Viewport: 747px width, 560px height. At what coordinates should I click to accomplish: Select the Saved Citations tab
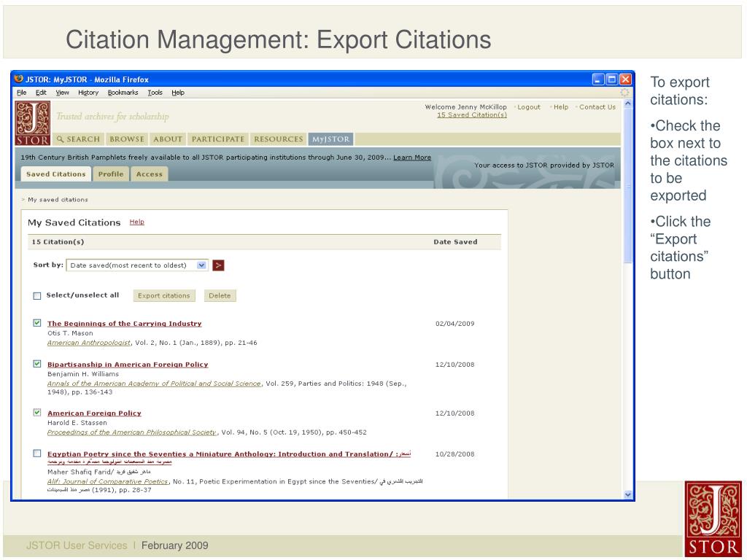point(55,174)
